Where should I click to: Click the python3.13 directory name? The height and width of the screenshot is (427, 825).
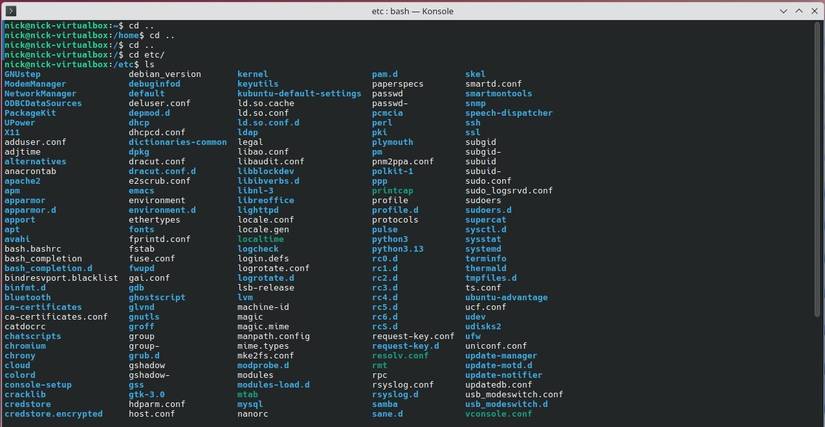[398, 248]
